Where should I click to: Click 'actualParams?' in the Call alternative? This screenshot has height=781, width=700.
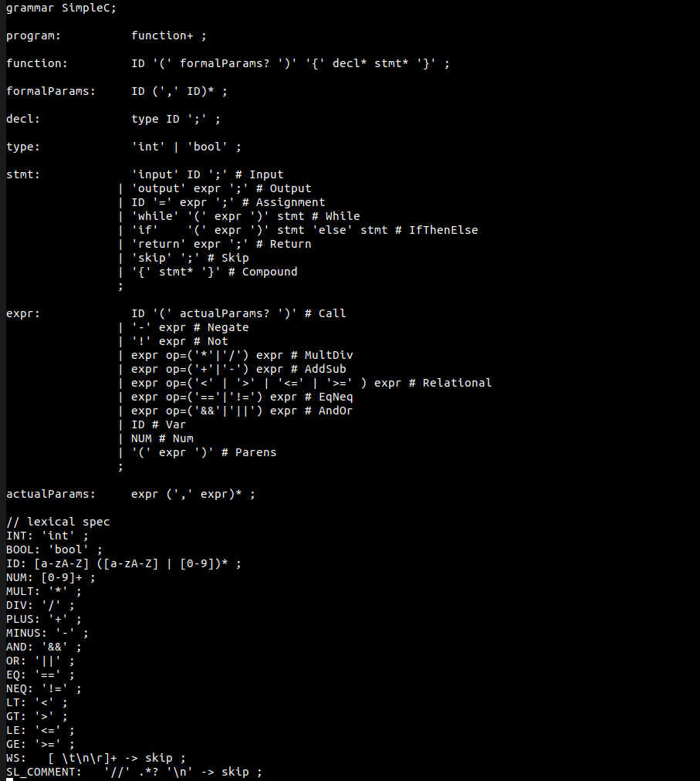[x=225, y=314]
